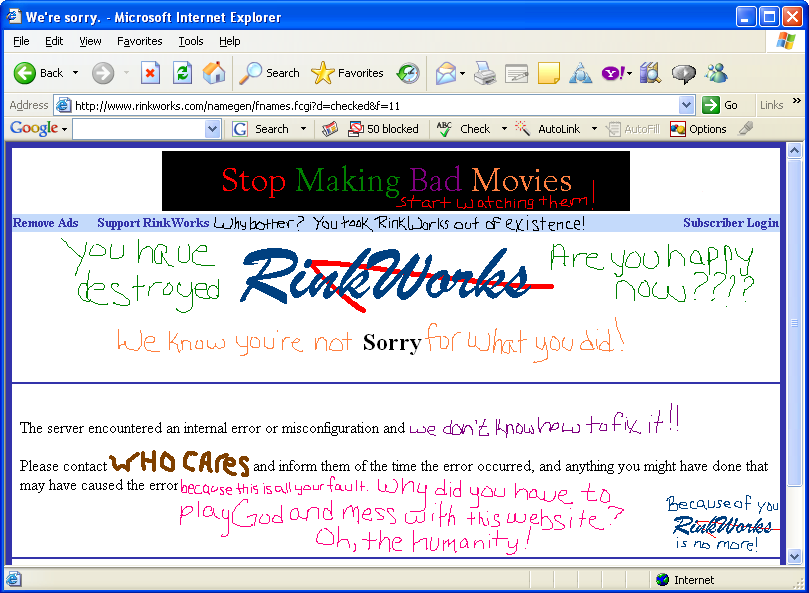Open the Yahoo button dropdown arrow
Image resolution: width=809 pixels, height=593 pixels.
pos(629,73)
